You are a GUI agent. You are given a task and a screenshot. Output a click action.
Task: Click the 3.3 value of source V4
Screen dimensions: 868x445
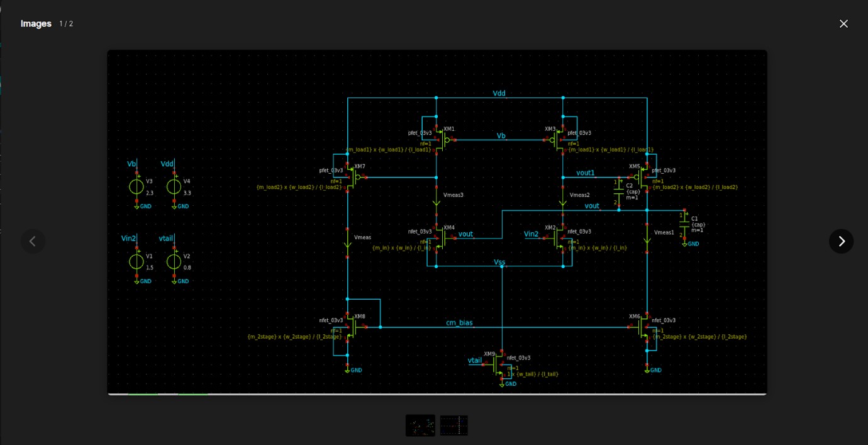187,193
